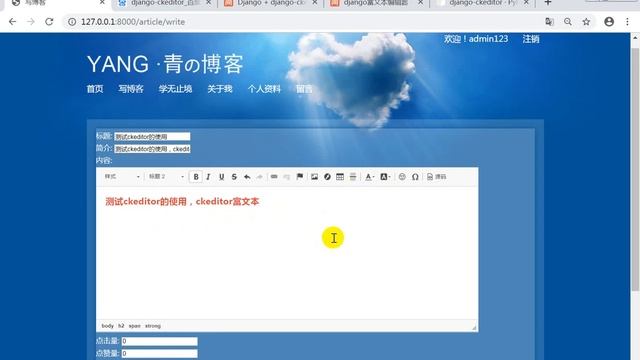Click the editor resize handle corner
This screenshot has width=640, height=360.
(474, 327)
